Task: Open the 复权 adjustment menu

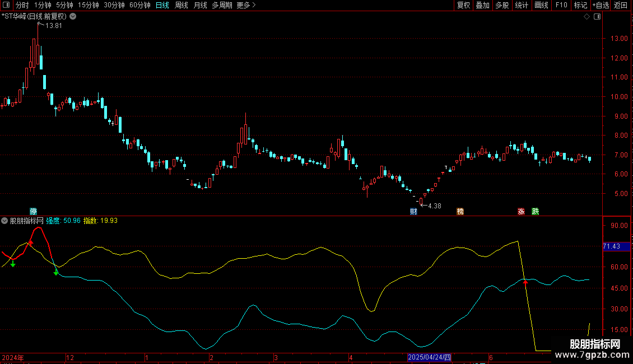Action: pyautogui.click(x=463, y=5)
